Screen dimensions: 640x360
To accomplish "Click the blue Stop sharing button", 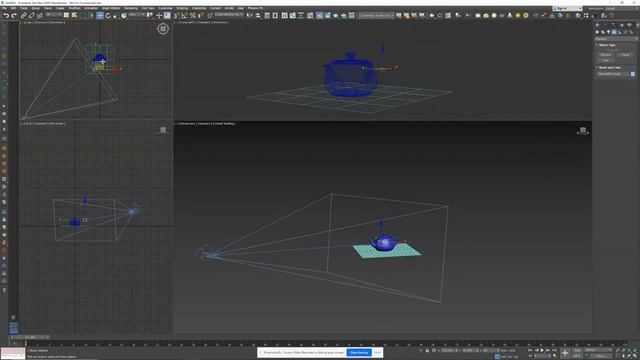I will point(359,352).
